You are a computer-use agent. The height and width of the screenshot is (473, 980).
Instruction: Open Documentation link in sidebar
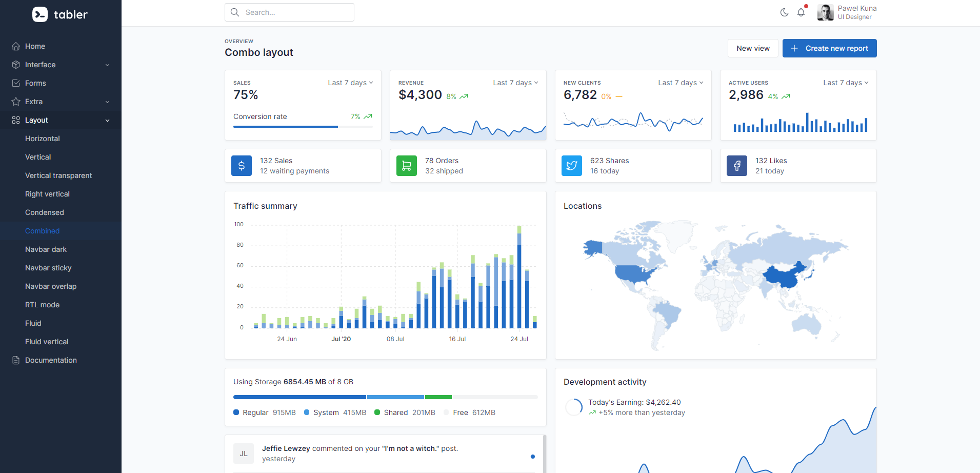pos(61,360)
